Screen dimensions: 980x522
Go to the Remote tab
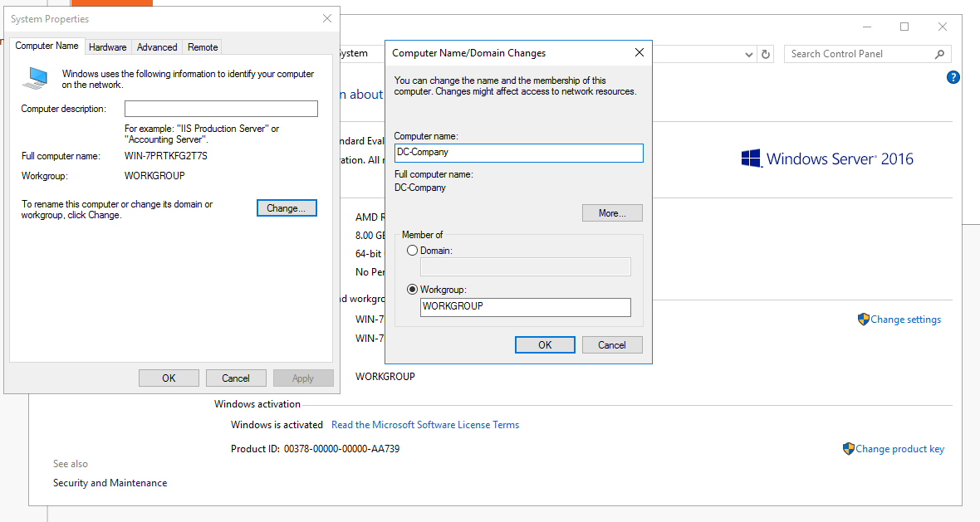coord(203,47)
